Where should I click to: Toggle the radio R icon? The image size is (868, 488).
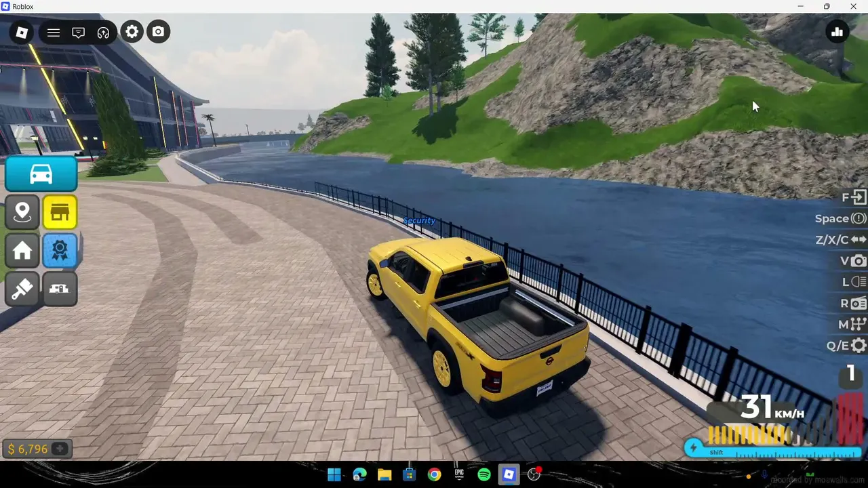pos(859,303)
